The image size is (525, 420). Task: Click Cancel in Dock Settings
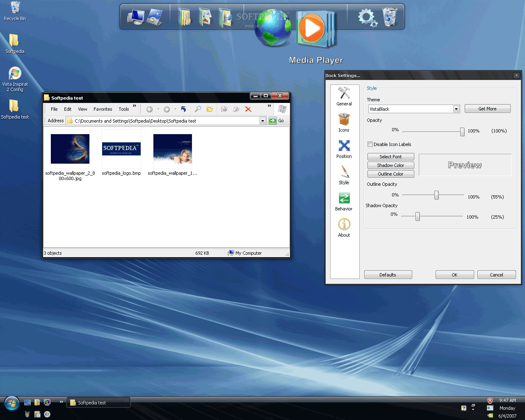click(496, 275)
